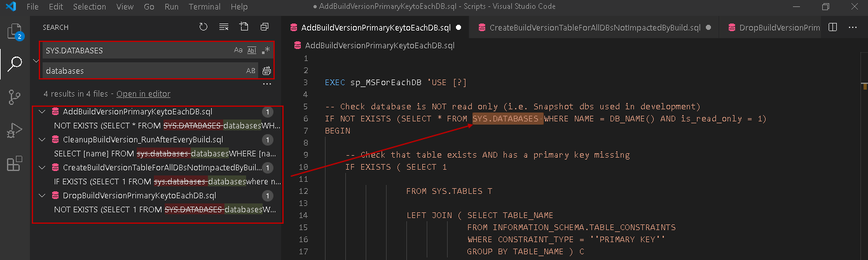Enable Use Regular Expression in search

[266, 50]
